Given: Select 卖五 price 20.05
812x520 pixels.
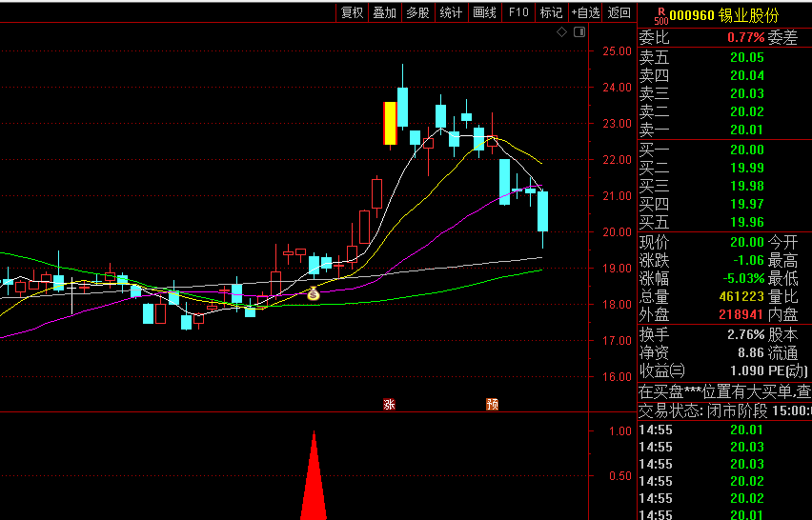Looking at the screenshot, I should pyautogui.click(x=747, y=57).
